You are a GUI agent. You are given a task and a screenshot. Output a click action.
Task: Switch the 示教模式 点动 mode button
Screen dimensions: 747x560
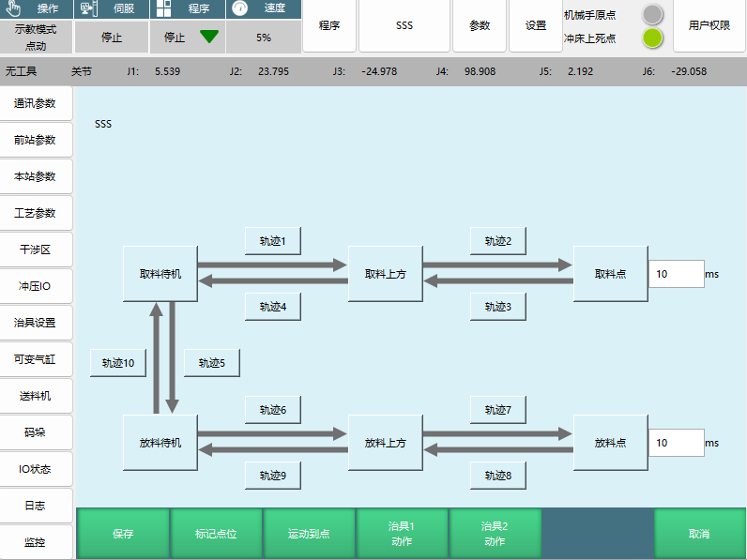click(x=36, y=38)
